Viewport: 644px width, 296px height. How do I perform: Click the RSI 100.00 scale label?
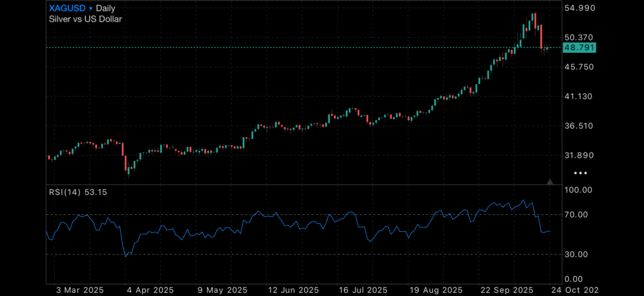click(x=579, y=190)
